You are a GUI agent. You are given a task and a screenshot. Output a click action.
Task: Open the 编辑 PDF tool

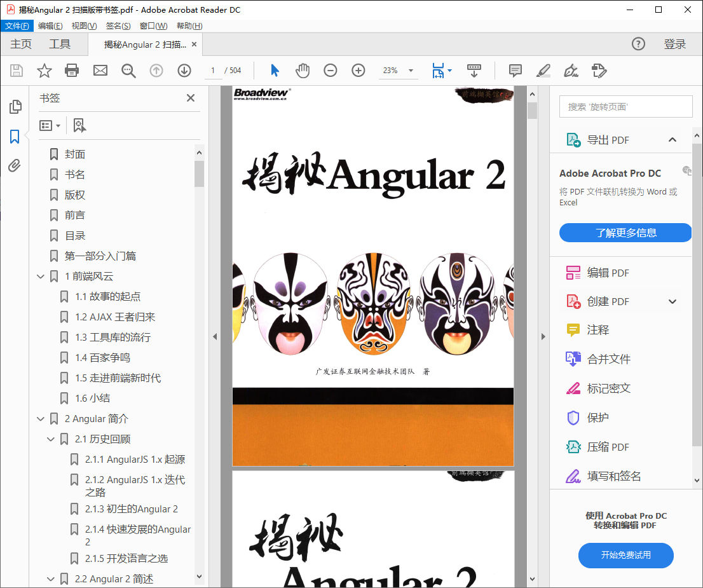(x=597, y=273)
